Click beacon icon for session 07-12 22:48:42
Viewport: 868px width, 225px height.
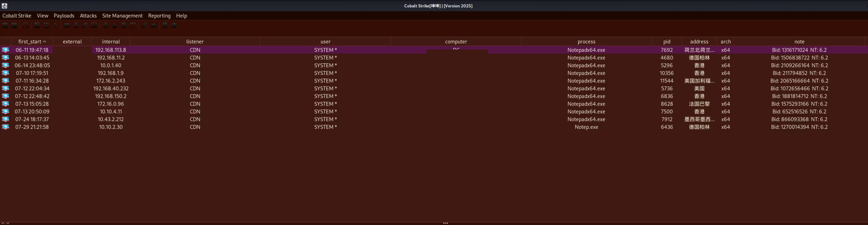click(5, 96)
